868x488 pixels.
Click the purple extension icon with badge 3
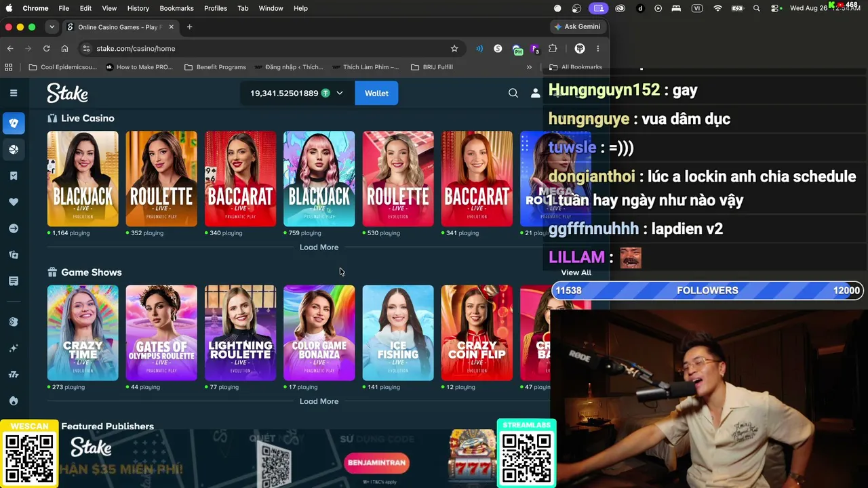[x=534, y=49]
